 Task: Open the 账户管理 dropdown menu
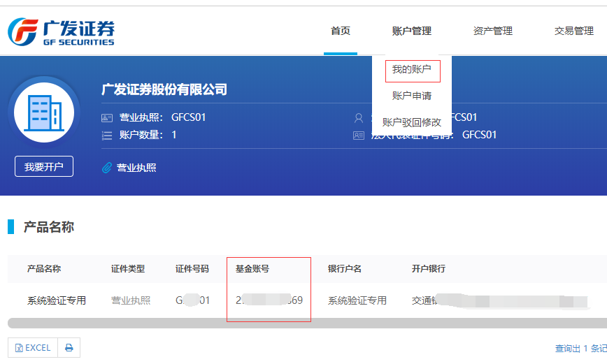coord(412,31)
